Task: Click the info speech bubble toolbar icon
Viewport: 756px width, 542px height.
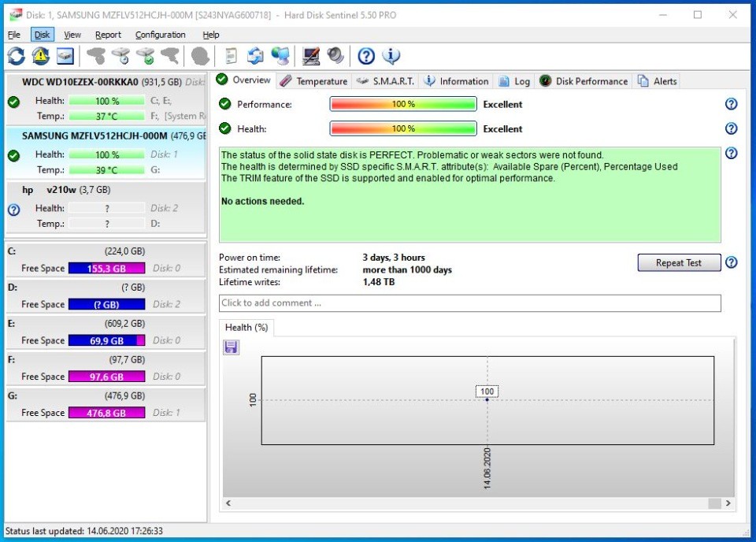Action: (x=391, y=56)
